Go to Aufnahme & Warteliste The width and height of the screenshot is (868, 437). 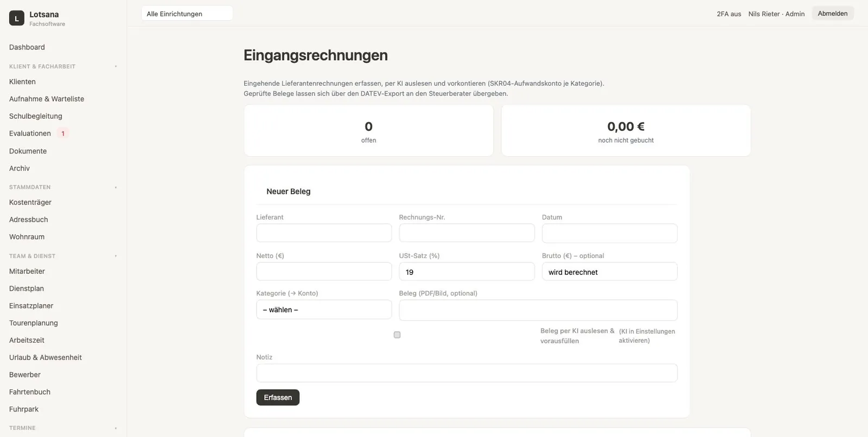47,99
